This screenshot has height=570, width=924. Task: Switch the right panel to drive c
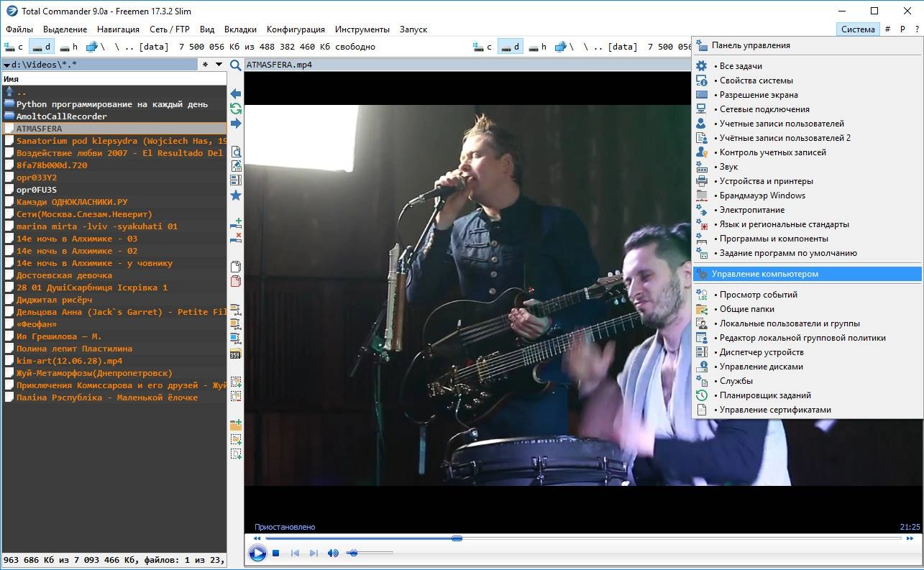[x=482, y=47]
